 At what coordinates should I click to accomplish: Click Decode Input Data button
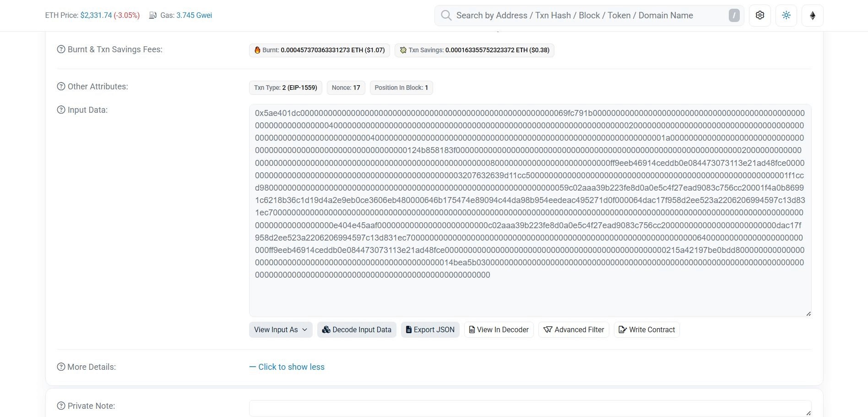pos(357,329)
